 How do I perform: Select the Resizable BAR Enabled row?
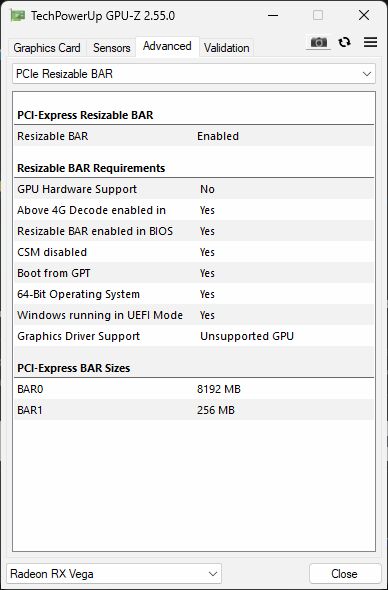click(x=195, y=136)
